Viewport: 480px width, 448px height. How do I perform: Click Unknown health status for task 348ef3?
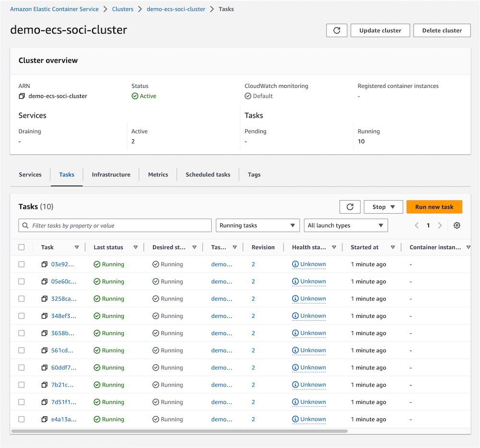pyautogui.click(x=309, y=316)
